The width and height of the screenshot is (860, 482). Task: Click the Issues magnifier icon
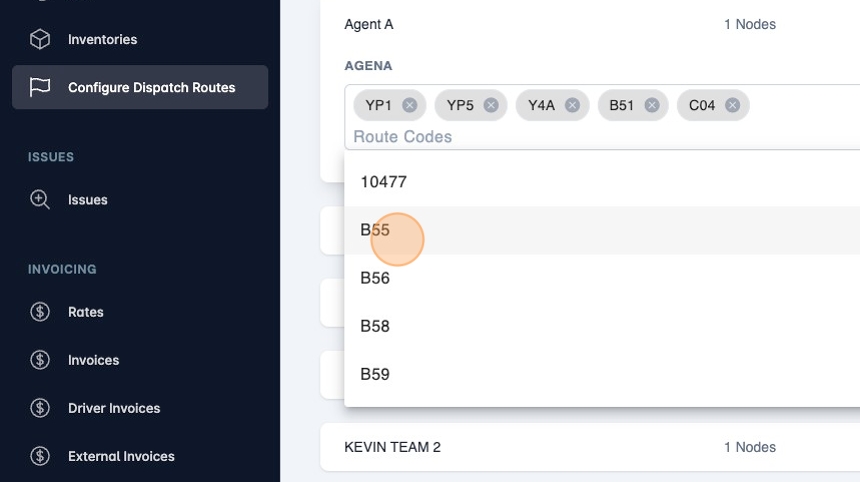[x=40, y=199]
